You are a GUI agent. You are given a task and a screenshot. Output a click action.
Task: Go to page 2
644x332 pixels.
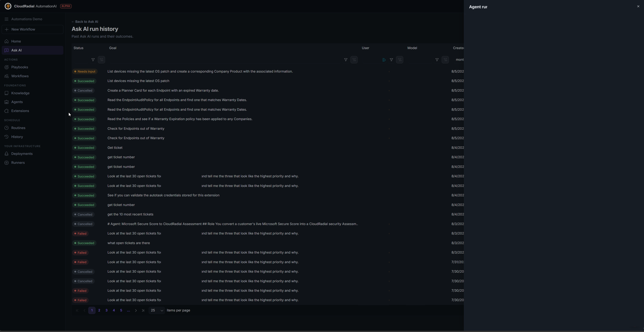click(x=99, y=311)
